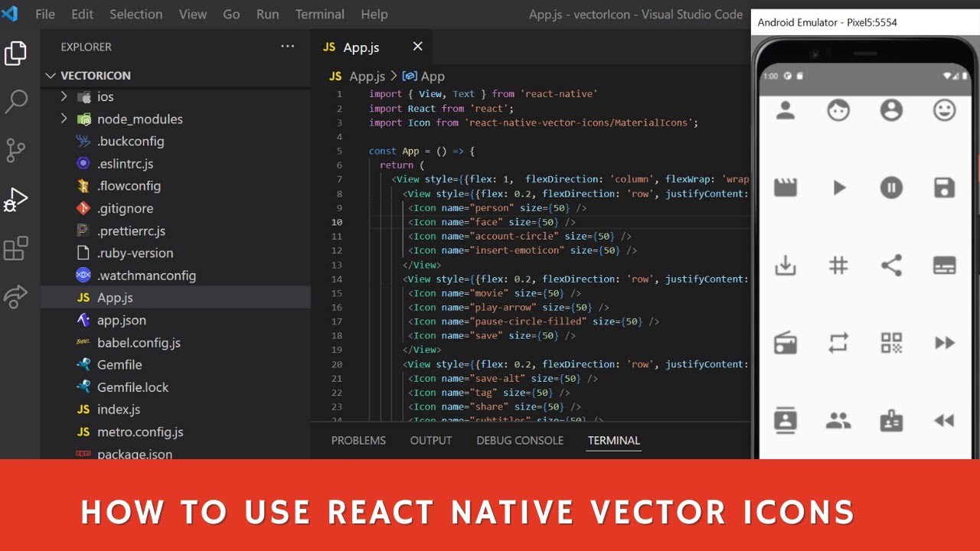Switch to the TERMINAL panel tab

pyautogui.click(x=614, y=440)
